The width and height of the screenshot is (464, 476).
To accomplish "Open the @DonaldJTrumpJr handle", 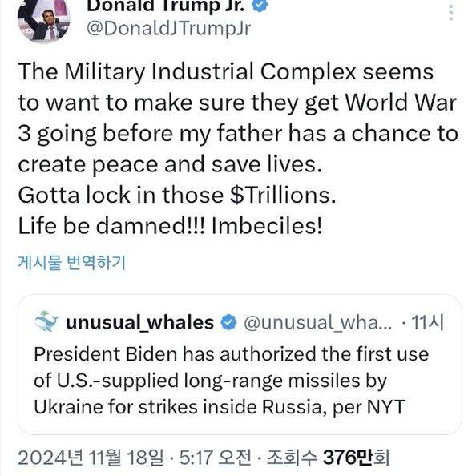I will [169, 29].
